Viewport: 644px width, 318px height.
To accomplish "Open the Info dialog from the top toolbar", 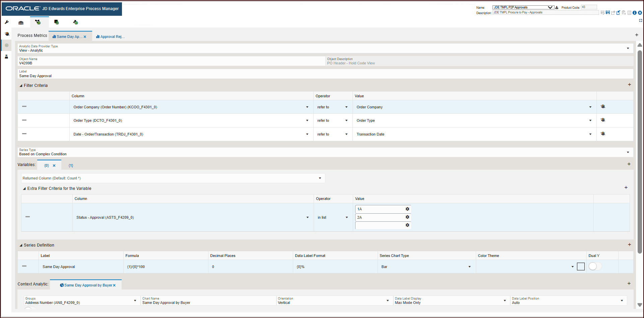I will click(x=635, y=12).
